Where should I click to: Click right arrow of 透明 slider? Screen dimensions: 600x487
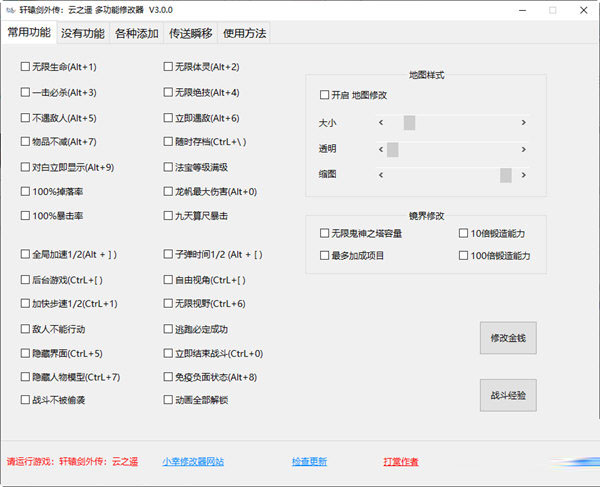pos(526,149)
